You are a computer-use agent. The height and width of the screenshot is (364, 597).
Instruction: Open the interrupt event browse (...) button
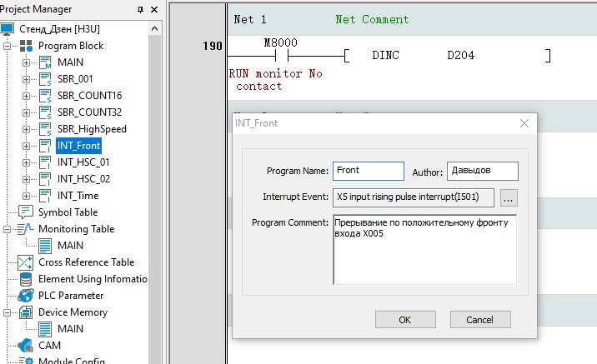coord(509,197)
